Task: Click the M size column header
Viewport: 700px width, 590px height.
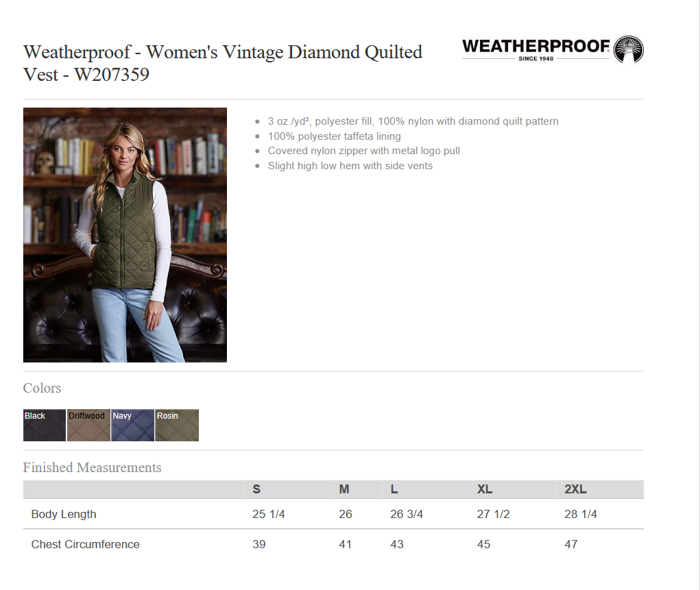Action: tap(343, 489)
